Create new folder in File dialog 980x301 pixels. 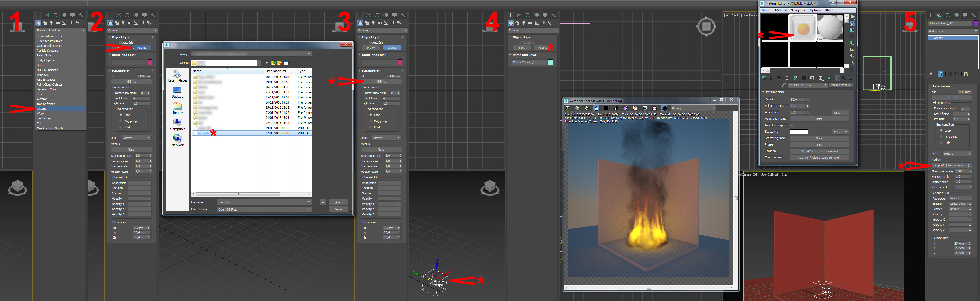280,63
